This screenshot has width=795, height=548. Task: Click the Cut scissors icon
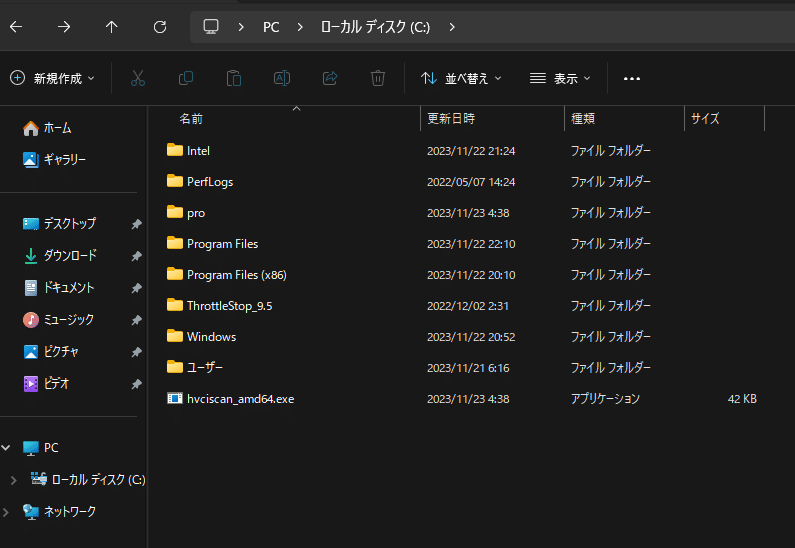pyautogui.click(x=138, y=78)
